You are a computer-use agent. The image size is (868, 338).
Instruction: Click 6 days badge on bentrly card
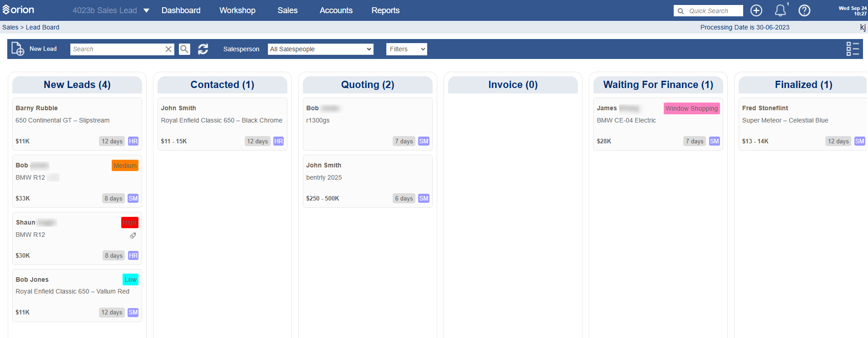404,198
